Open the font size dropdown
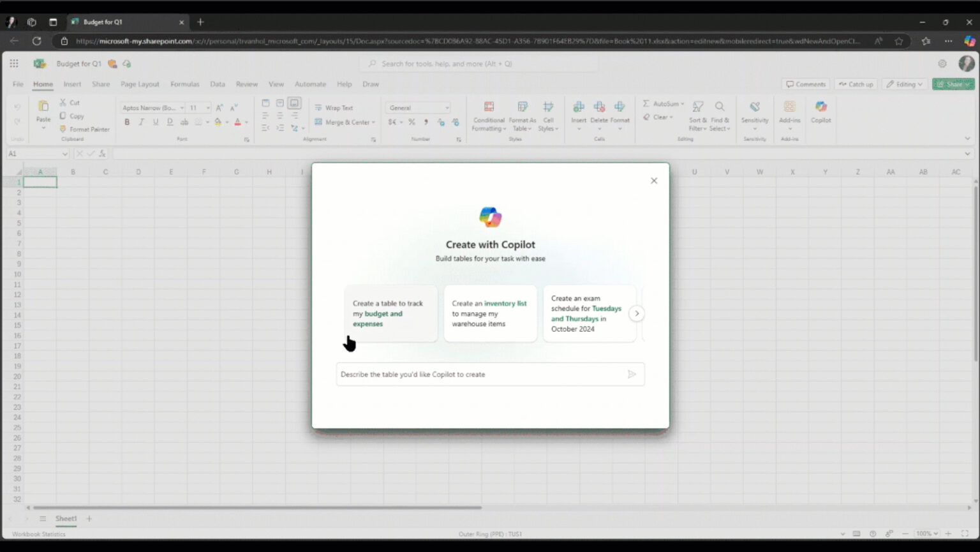The width and height of the screenshot is (980, 552). click(x=207, y=107)
